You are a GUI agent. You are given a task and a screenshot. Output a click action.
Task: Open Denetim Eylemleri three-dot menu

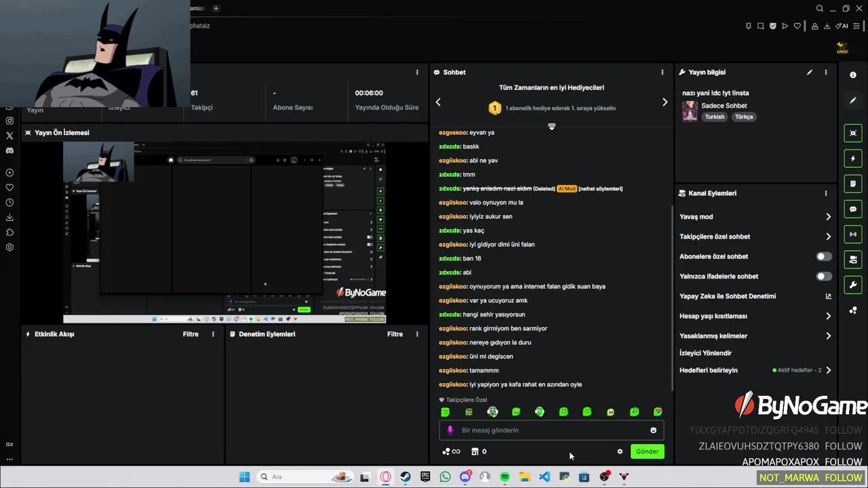coord(417,334)
